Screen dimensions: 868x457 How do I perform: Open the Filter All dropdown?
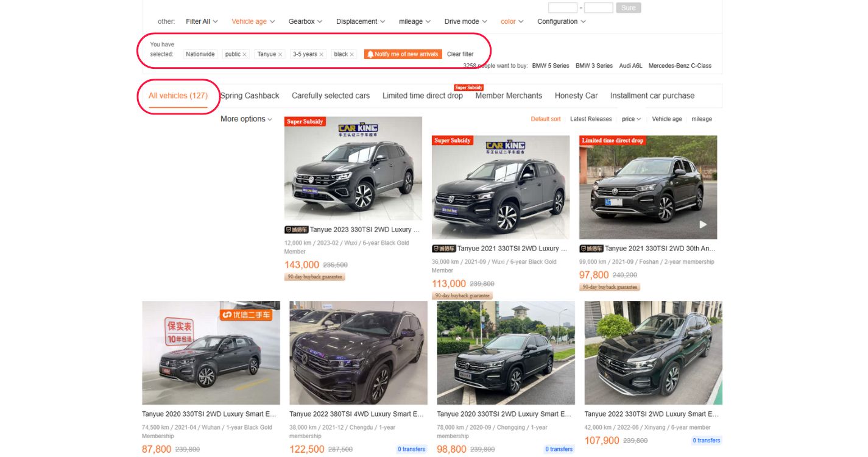click(x=202, y=21)
